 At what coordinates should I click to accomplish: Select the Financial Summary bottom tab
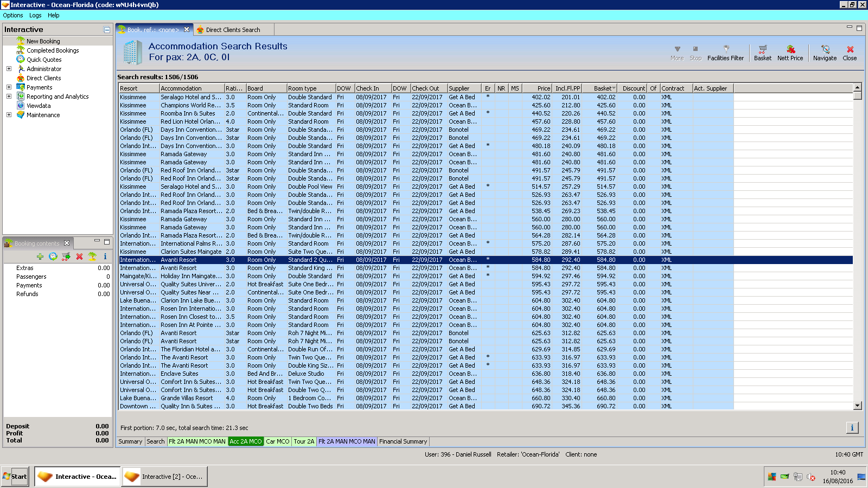[x=403, y=441]
